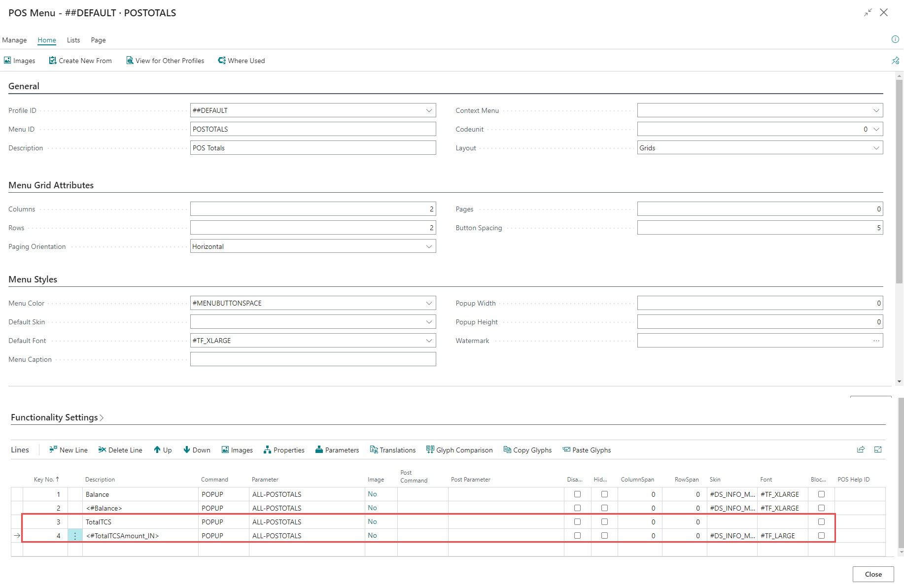The height and width of the screenshot is (588, 904).
Task: Click the Delete Line icon
Action: click(102, 450)
